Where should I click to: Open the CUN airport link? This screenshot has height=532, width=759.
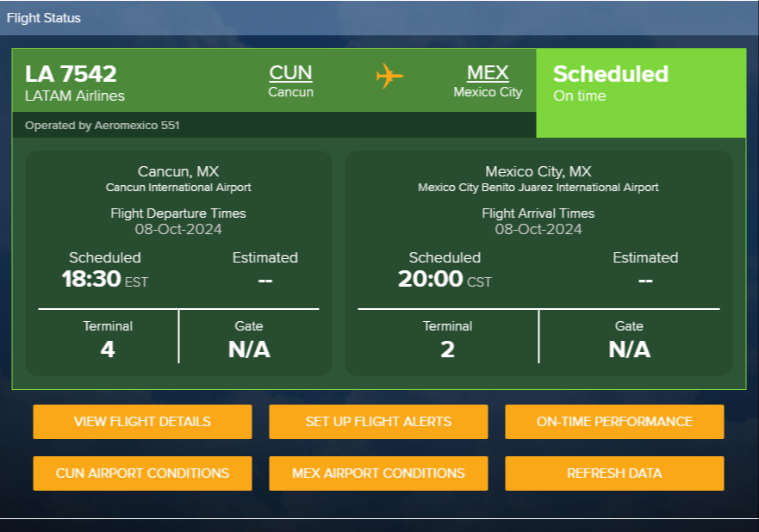(x=290, y=73)
